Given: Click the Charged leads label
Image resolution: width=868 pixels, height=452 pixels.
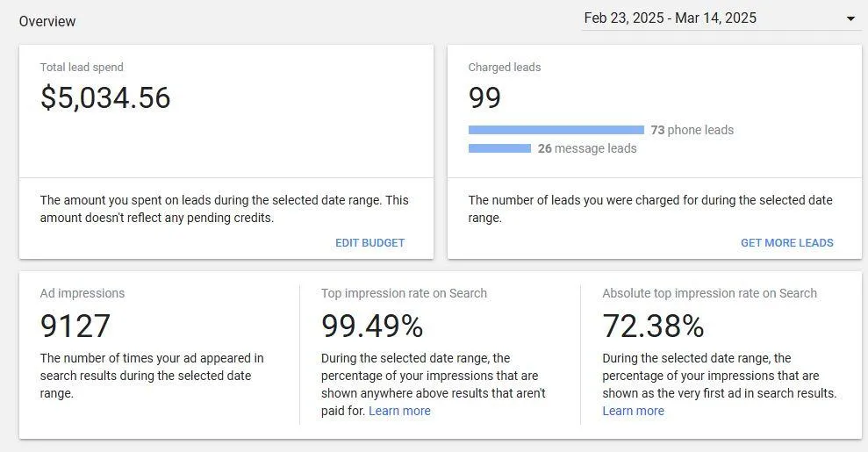Looking at the screenshot, I should pos(505,68).
